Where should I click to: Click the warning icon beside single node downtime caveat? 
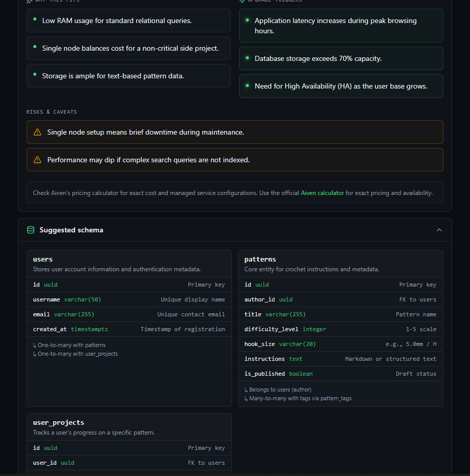(37, 133)
